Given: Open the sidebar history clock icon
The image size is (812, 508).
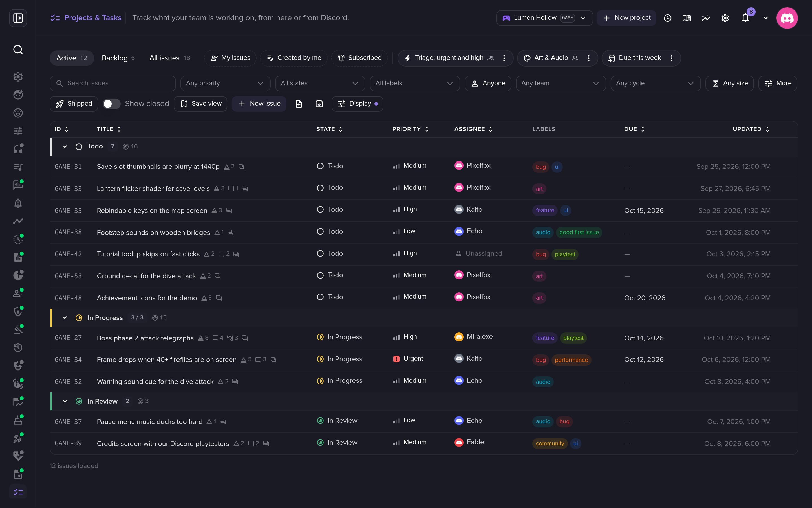Looking at the screenshot, I should [x=18, y=347].
